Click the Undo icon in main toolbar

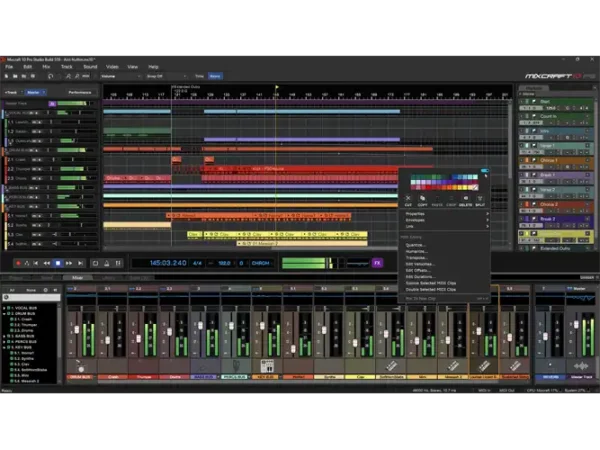click(x=51, y=77)
